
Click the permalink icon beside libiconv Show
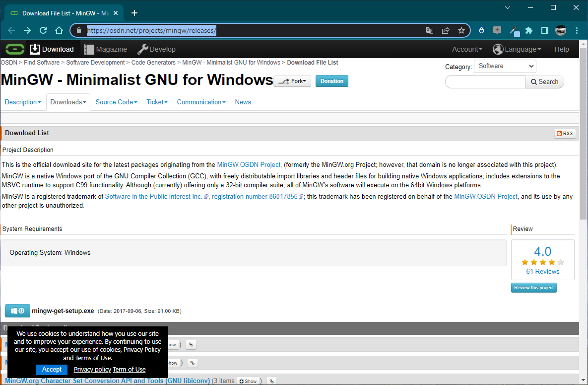click(x=271, y=381)
